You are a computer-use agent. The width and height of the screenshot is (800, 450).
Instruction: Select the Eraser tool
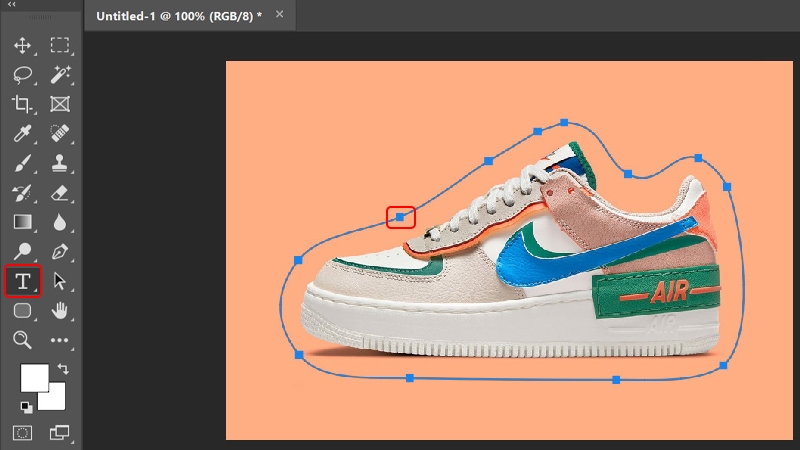click(x=60, y=193)
